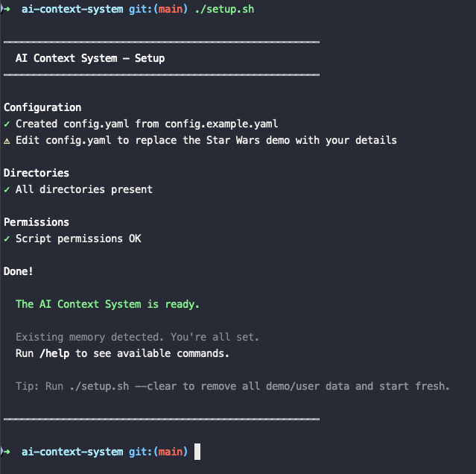Click the checkmark next to All directories present
Viewport: 476px width, 474px height.
click(x=7, y=189)
